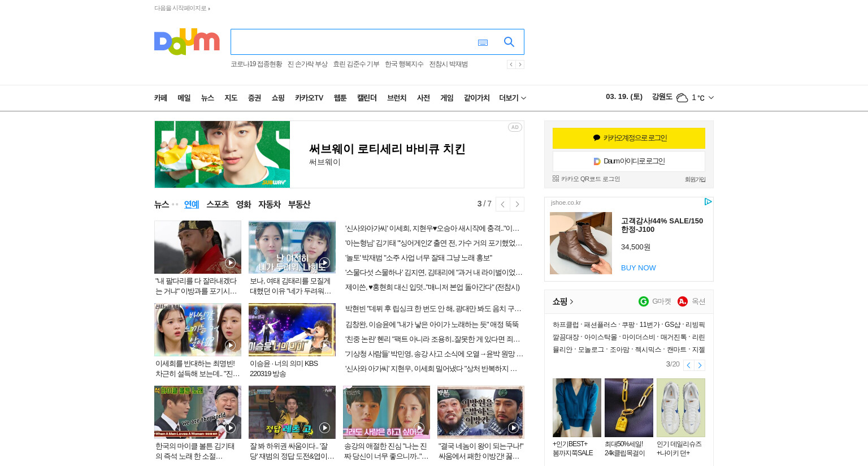Play the '보나, 여태 김태리를' video
Image resolution: width=868 pixels, height=466 pixels.
[x=324, y=262]
